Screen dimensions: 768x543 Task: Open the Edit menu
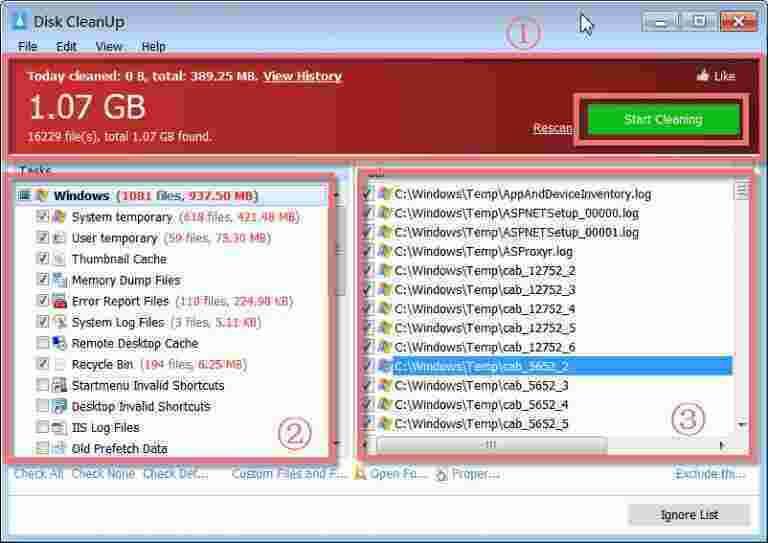[66, 47]
